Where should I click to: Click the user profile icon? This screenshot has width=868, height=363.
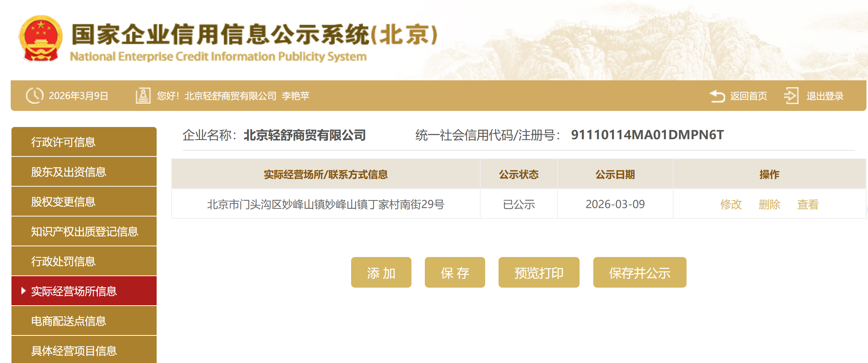coord(143,96)
